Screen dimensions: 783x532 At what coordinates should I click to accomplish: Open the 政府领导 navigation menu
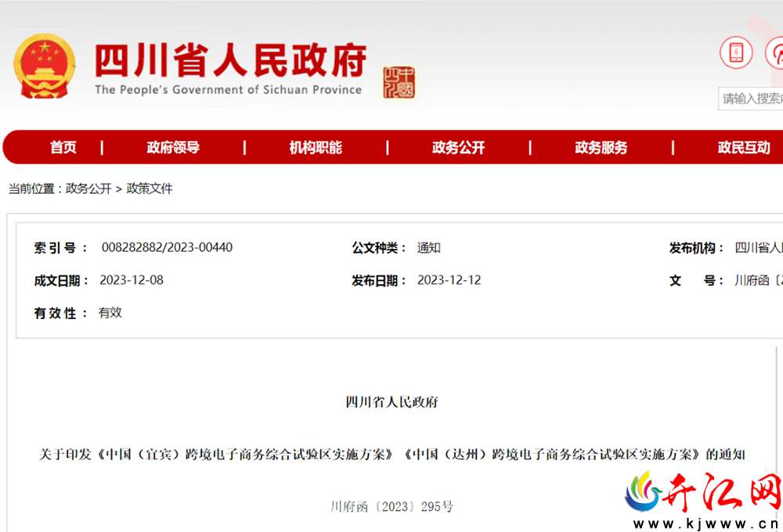tap(173, 147)
